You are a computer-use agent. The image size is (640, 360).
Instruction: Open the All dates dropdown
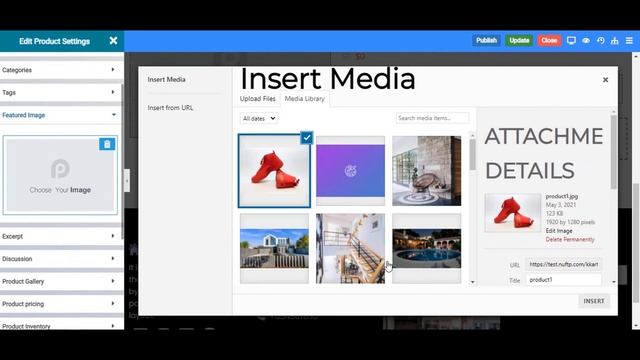pos(259,118)
